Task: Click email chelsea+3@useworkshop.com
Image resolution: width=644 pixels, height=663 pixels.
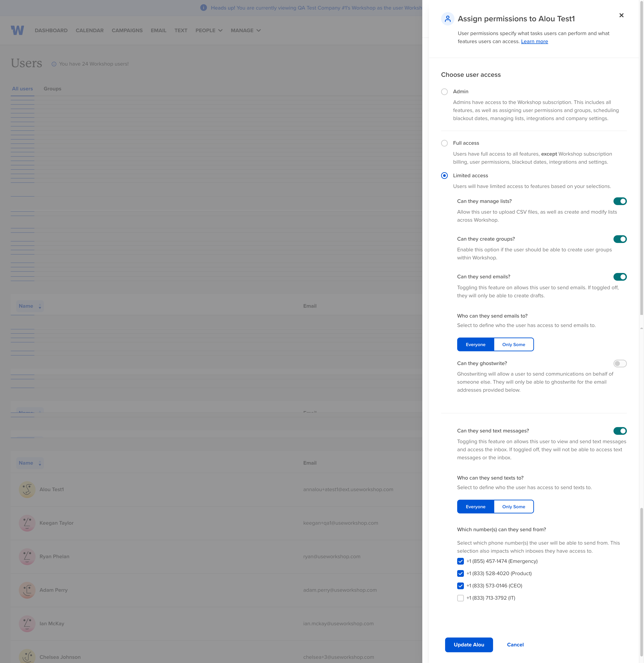Action: click(338, 657)
